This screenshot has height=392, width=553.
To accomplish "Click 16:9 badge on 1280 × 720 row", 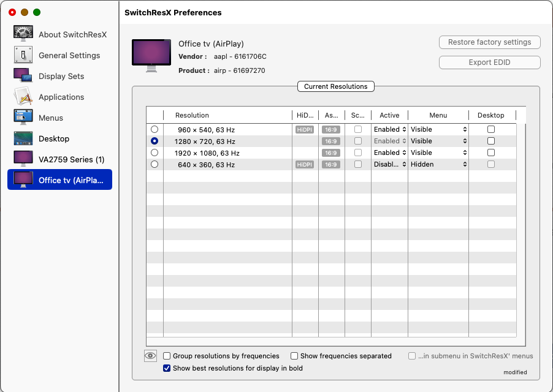I will [331, 141].
